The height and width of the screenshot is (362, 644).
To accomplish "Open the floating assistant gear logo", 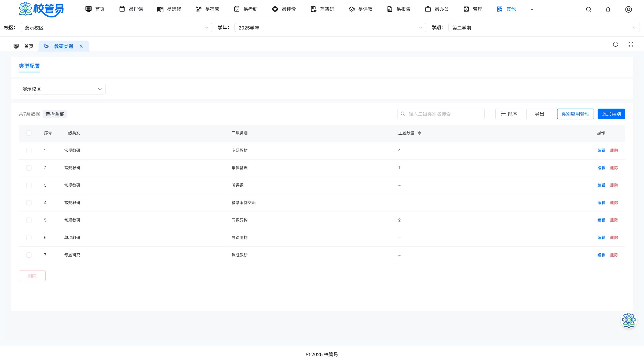I will point(629,320).
